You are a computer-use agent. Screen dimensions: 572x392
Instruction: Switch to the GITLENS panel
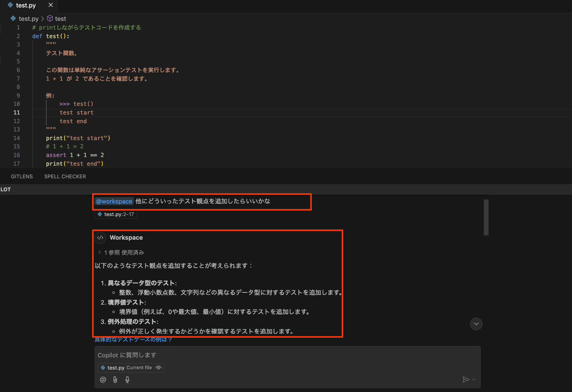(22, 176)
